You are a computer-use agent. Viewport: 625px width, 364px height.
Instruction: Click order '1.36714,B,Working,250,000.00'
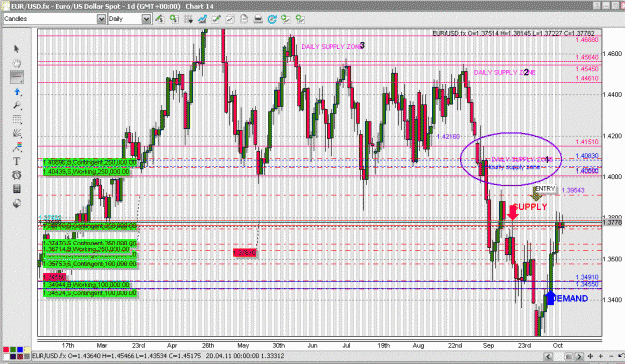coord(86,249)
